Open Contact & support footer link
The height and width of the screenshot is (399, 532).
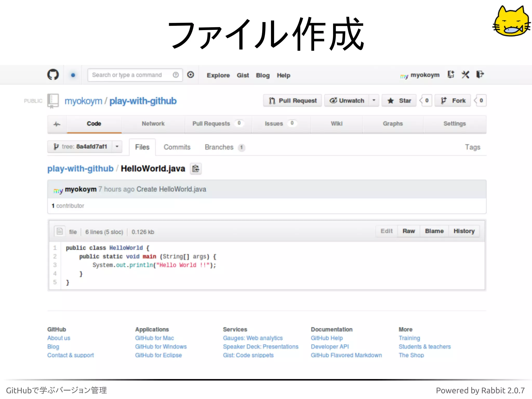coord(70,355)
